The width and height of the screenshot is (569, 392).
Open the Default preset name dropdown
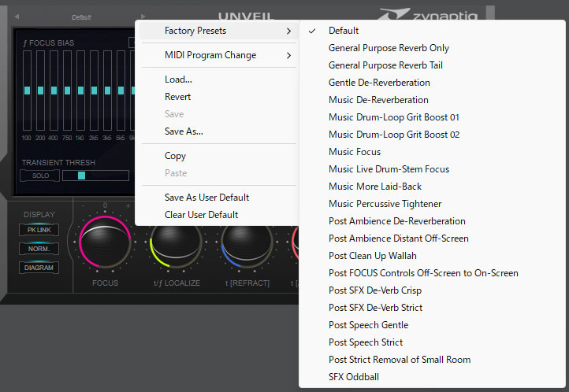coord(81,17)
